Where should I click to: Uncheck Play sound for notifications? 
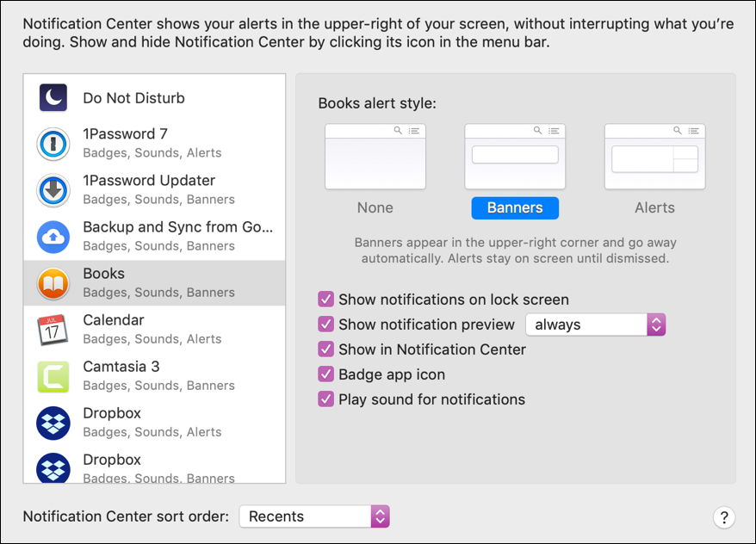pos(325,399)
